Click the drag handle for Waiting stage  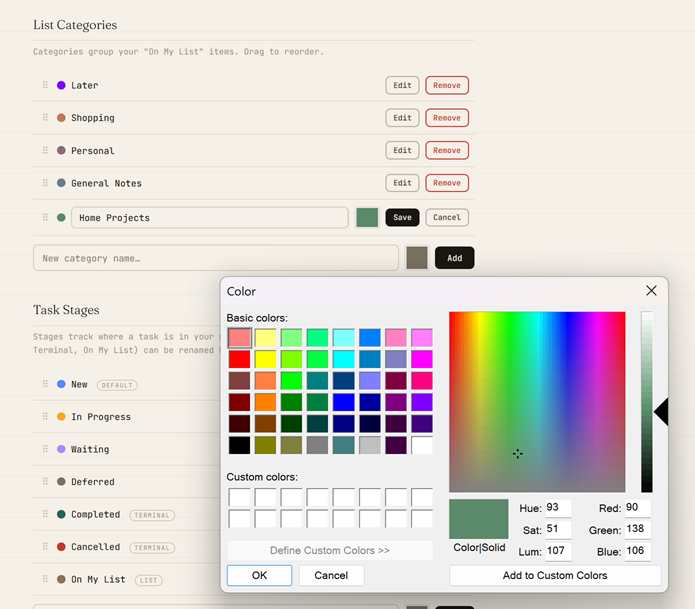coord(45,449)
